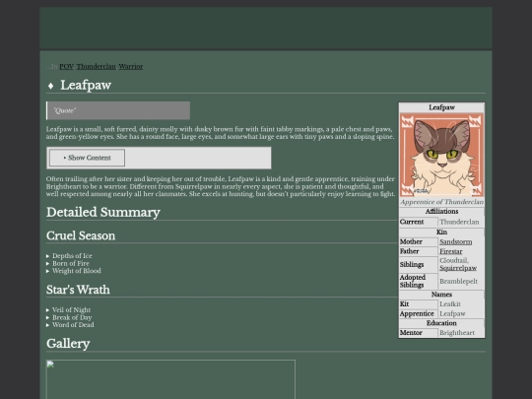Click the "Quote" block
Screen dimensions: 532x399
point(118,110)
